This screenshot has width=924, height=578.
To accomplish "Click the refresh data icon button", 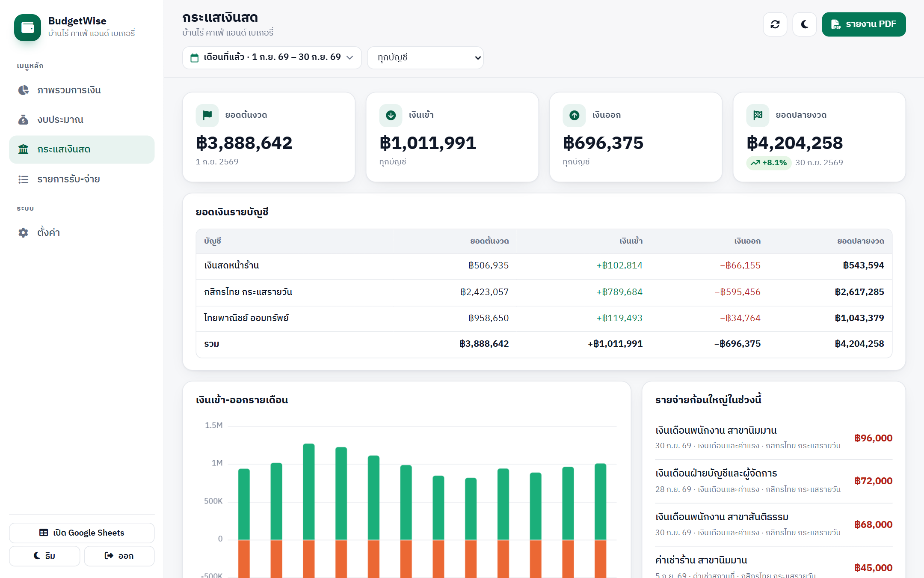I will pos(775,24).
